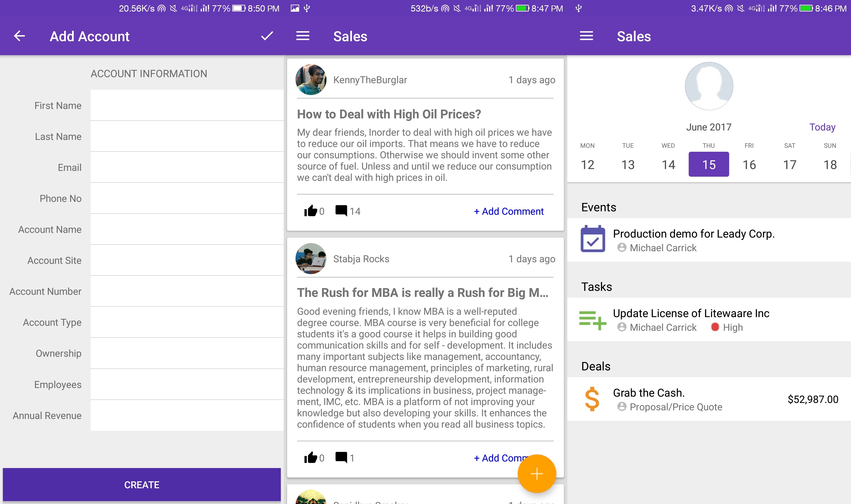Jump to Today in the calendar
The height and width of the screenshot is (504, 851).
click(822, 127)
